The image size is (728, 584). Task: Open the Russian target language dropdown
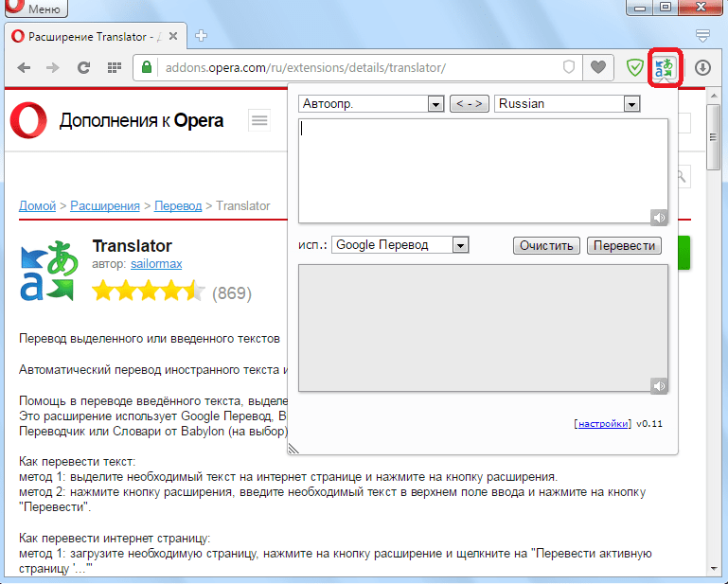[x=567, y=104]
